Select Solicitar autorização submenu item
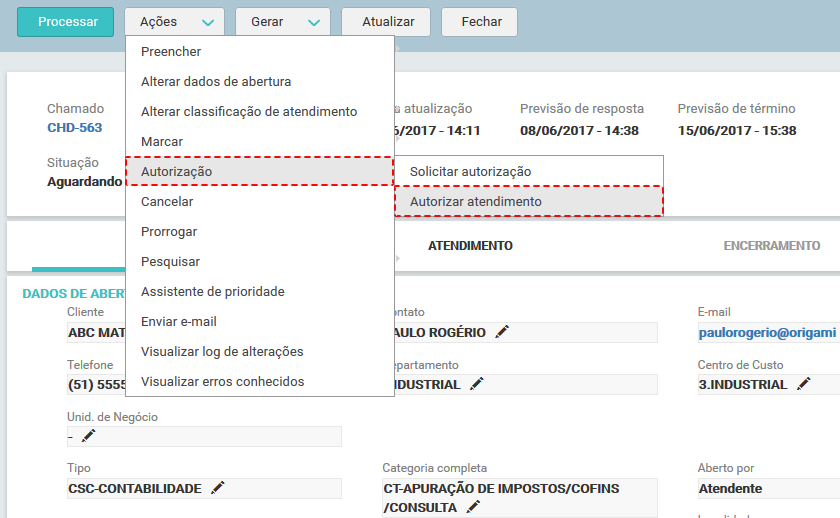Viewport: 840px width, 518px height. click(529, 171)
